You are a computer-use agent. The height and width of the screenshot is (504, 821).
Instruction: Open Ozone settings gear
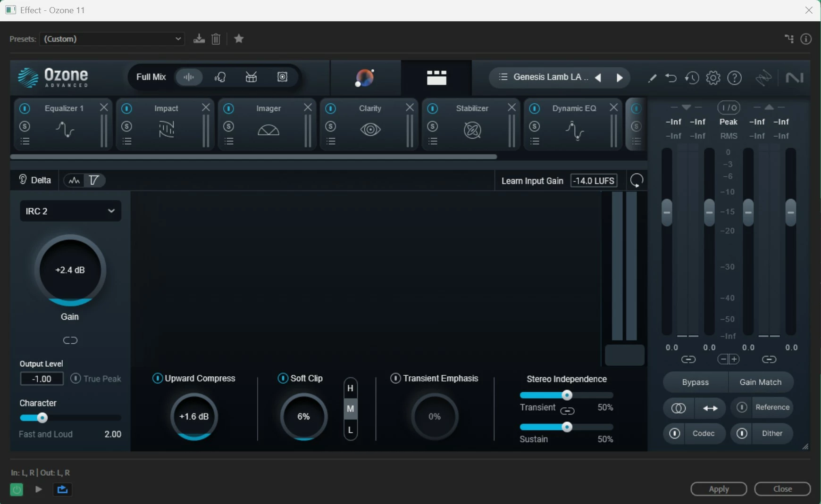coord(713,78)
